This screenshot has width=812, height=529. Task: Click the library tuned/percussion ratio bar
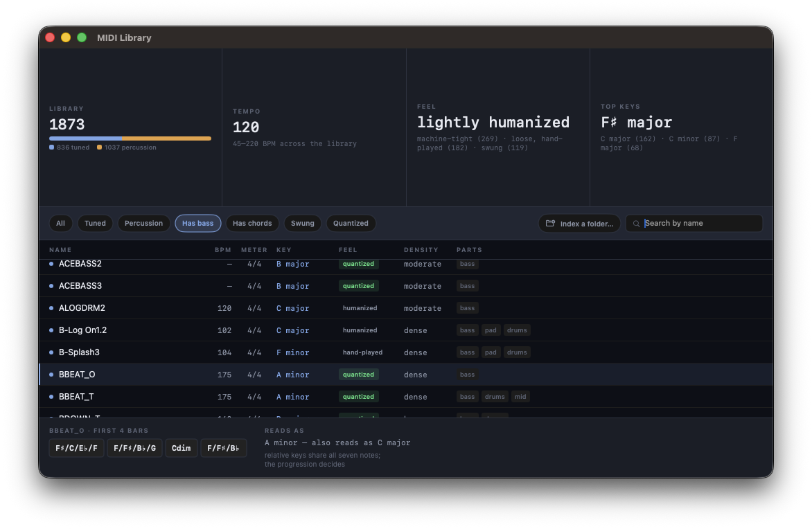click(130, 138)
